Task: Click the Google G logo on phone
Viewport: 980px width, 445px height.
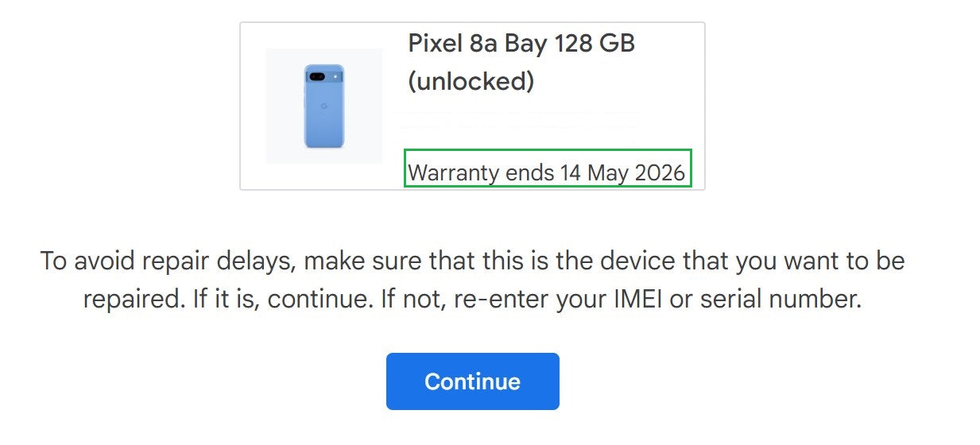Action: (324, 106)
